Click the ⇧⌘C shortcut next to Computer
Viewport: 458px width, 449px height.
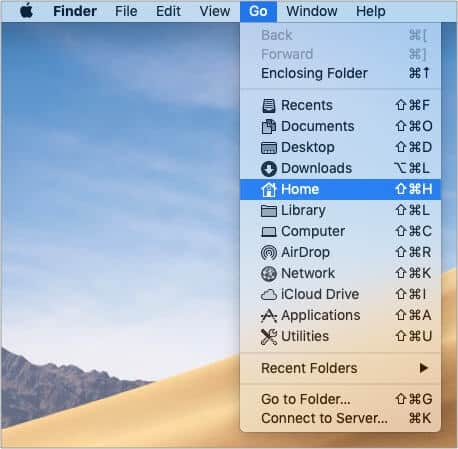(x=414, y=231)
